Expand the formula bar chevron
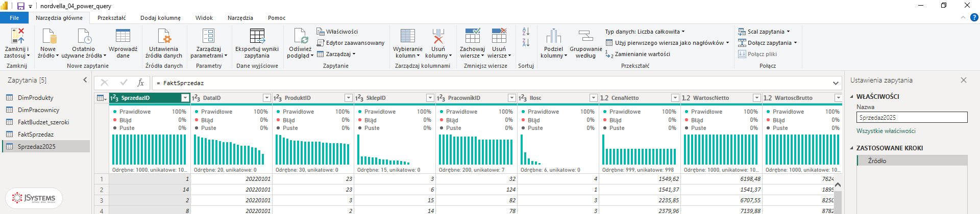980x214 pixels. click(x=836, y=83)
